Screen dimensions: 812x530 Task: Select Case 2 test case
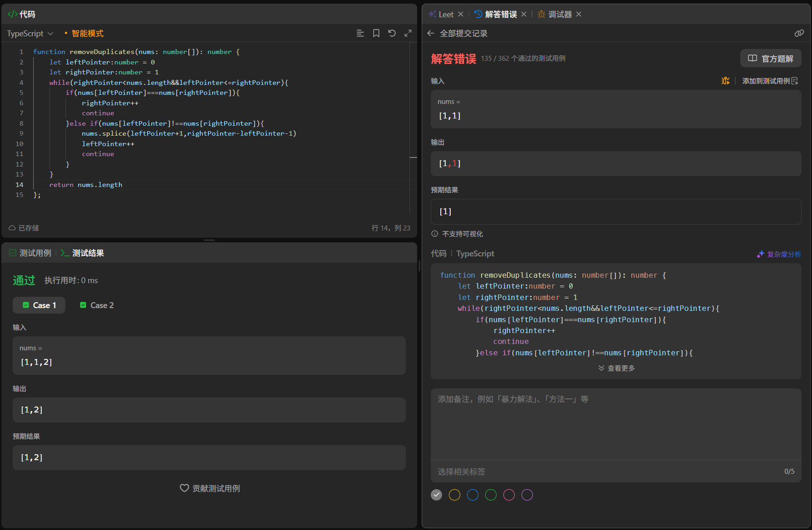tap(97, 305)
